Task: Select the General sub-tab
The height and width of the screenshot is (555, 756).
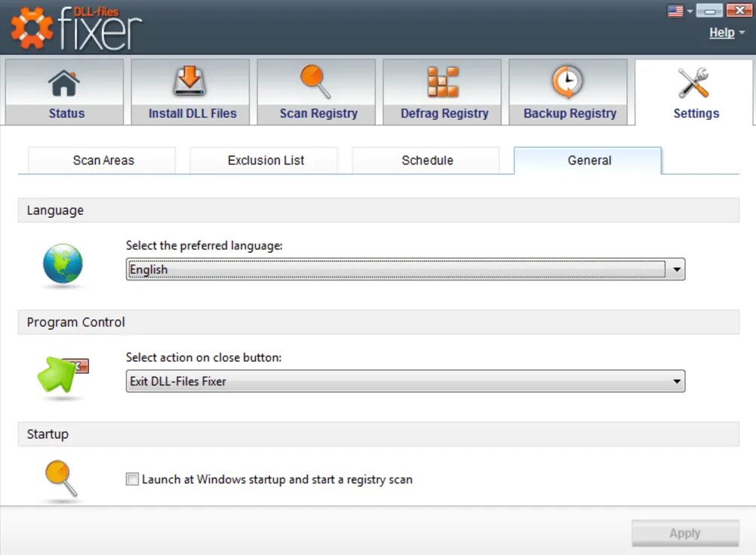Action: 588,161
